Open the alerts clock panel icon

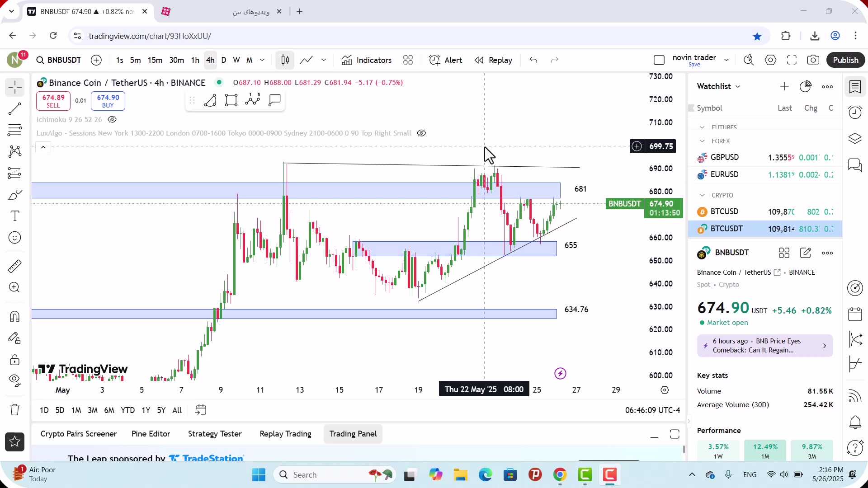[855, 113]
